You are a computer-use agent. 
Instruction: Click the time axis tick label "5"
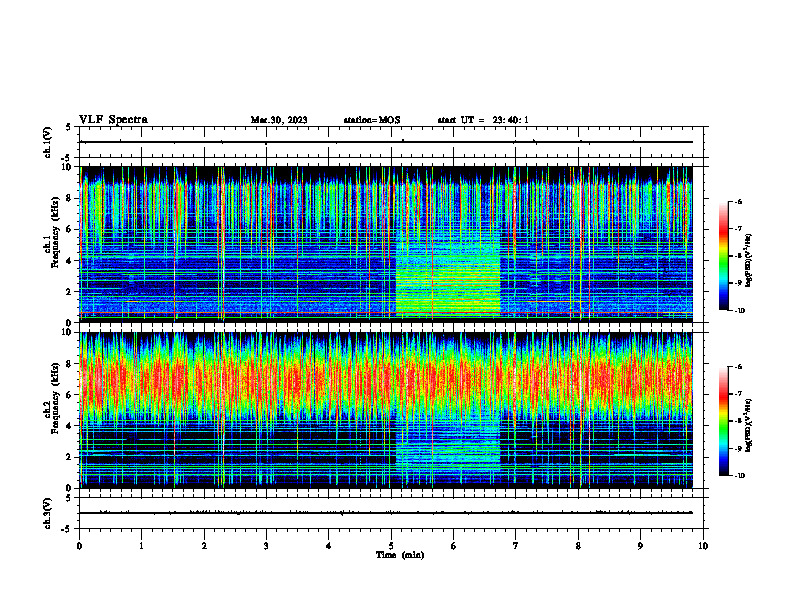click(391, 546)
